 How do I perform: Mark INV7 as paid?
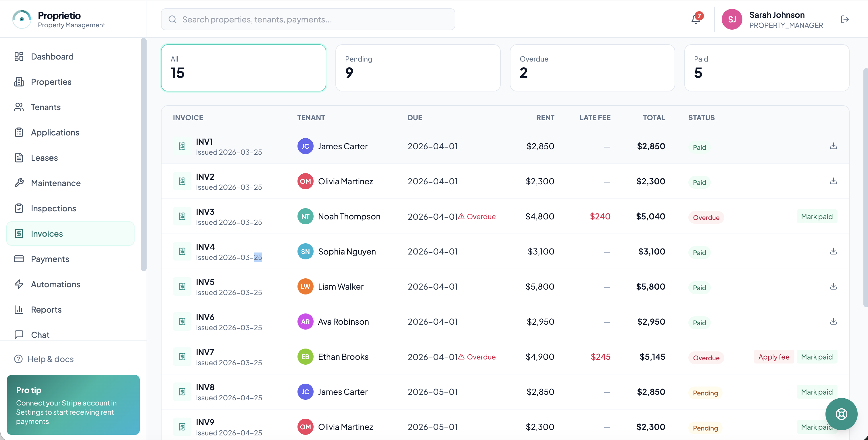[817, 356]
